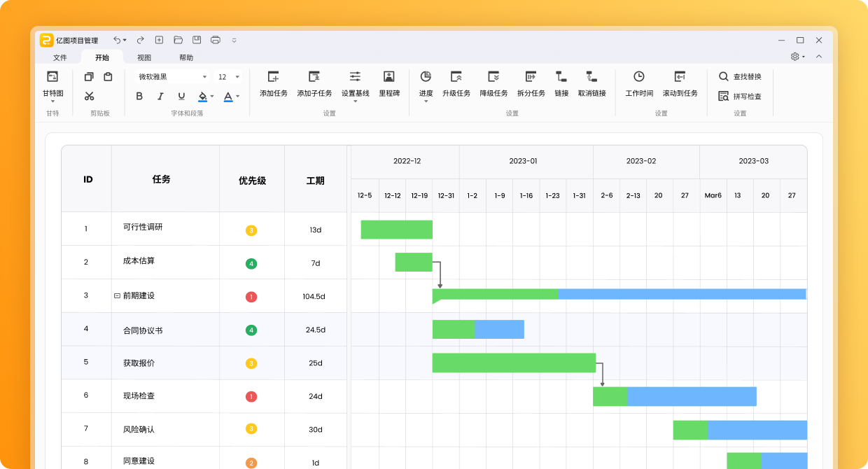This screenshot has width=868, height=469.
Task: Open the font size dropdown
Action: (x=237, y=76)
